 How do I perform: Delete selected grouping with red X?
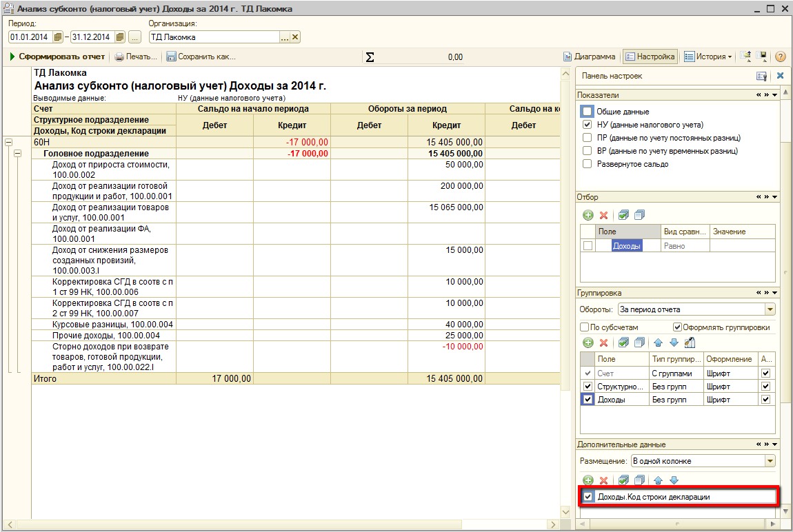tap(603, 342)
